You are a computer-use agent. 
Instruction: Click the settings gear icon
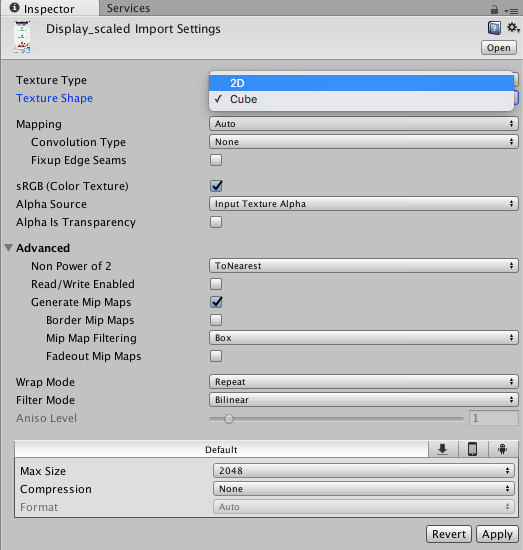513,27
